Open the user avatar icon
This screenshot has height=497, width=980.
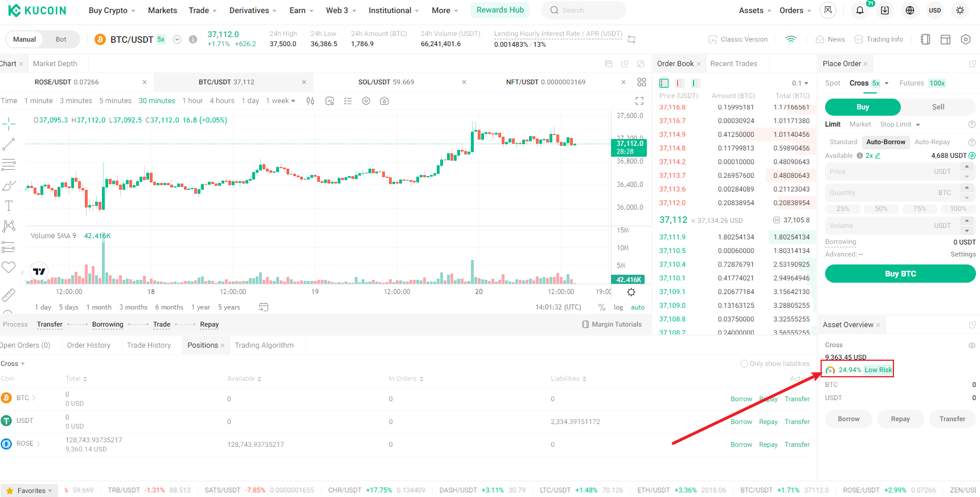click(828, 10)
